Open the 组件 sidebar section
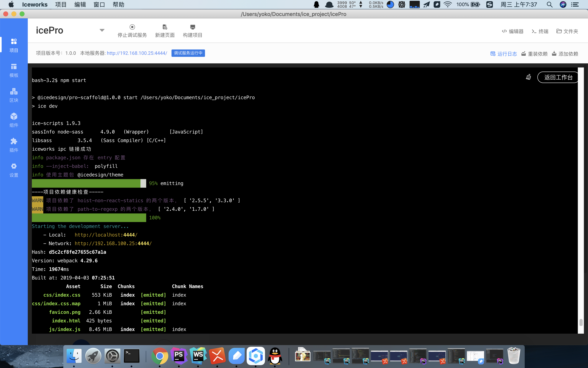 (14, 120)
